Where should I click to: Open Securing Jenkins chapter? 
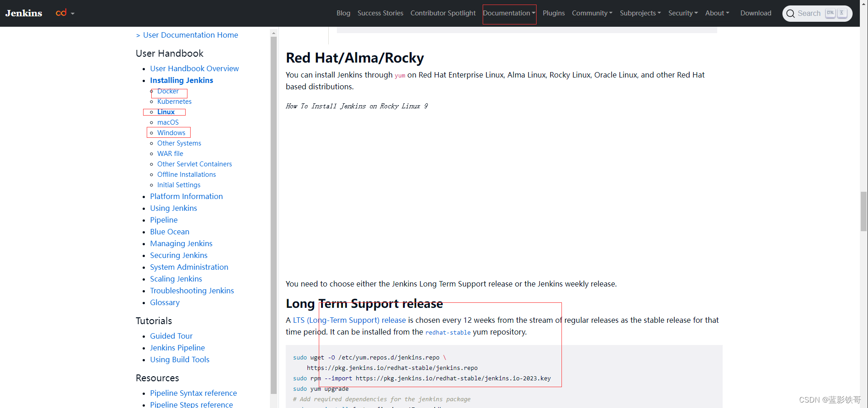pyautogui.click(x=179, y=255)
